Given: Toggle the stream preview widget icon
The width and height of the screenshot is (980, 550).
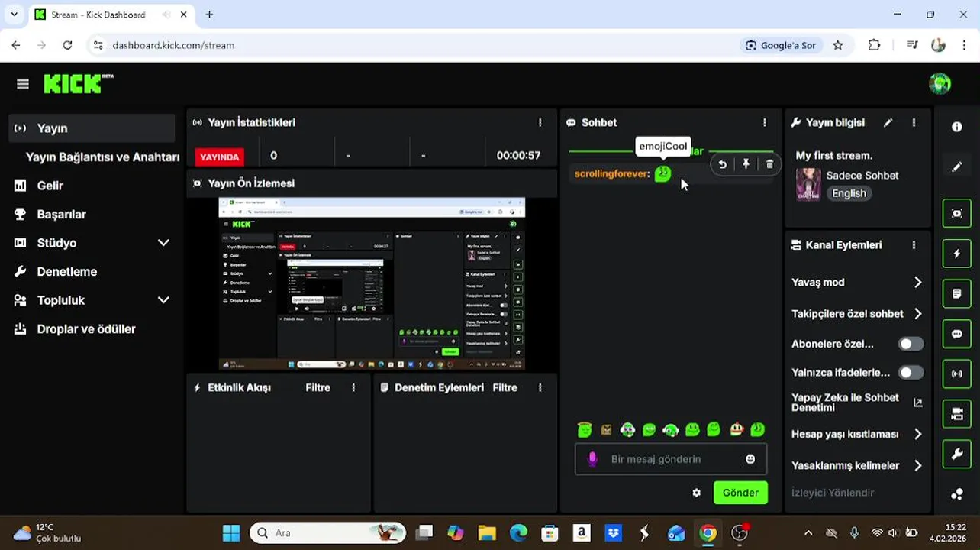Looking at the screenshot, I should coord(957,213).
